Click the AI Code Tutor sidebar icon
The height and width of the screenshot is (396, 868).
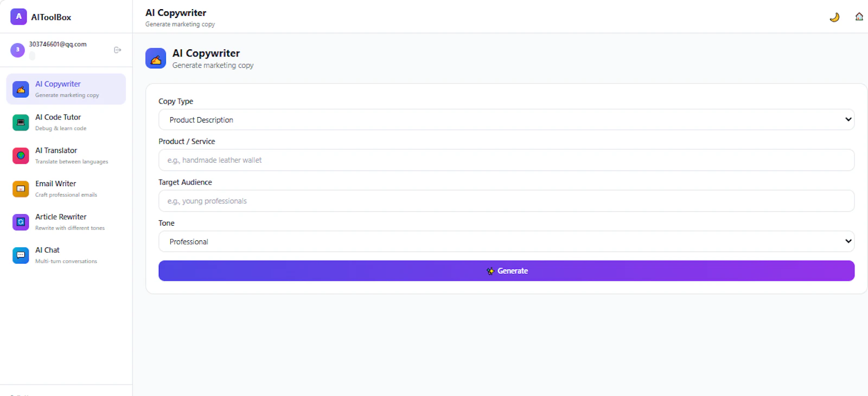[x=21, y=123]
